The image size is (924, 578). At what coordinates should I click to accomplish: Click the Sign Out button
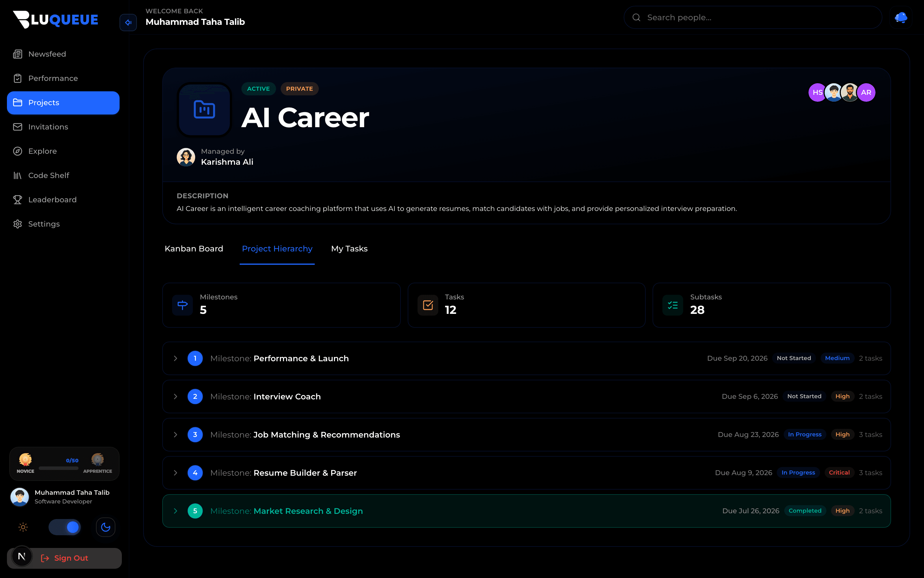pos(64,558)
